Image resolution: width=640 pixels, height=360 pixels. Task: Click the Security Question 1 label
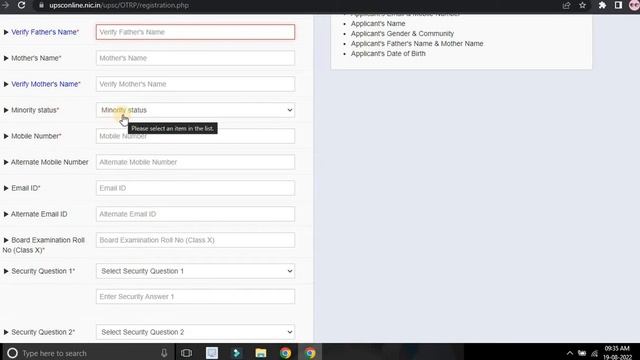click(x=43, y=271)
